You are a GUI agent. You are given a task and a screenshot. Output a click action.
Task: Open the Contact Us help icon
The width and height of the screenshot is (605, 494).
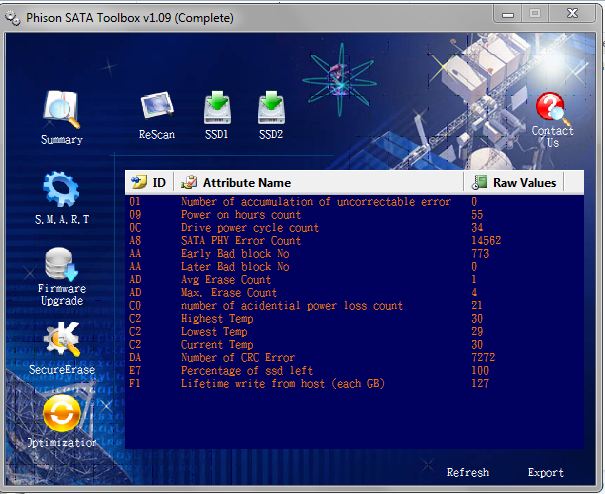pyautogui.click(x=552, y=108)
